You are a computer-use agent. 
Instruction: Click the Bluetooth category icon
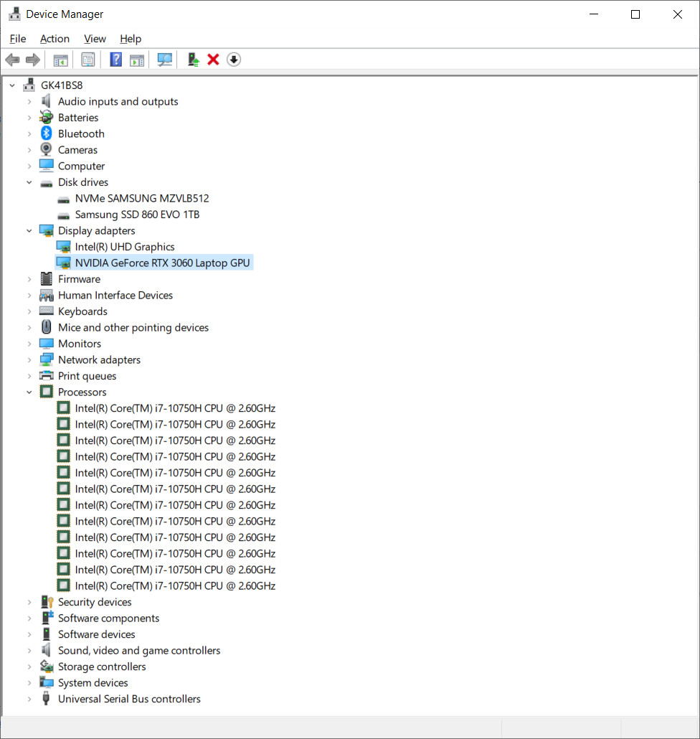coord(46,133)
